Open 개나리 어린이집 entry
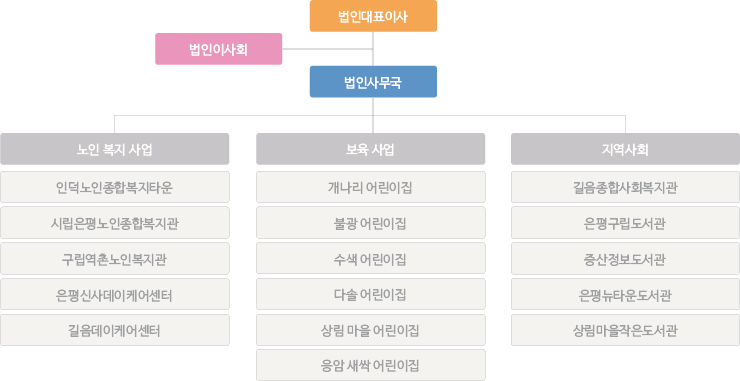Viewport: 740px width, 381px height. tap(370, 187)
